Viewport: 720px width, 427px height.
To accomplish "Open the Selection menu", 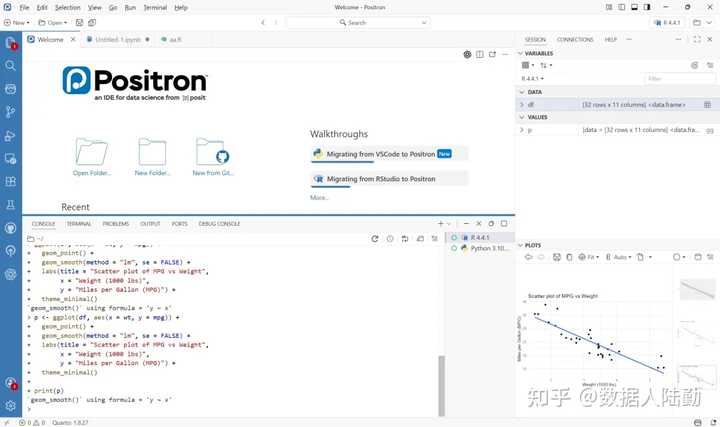I will tap(68, 7).
